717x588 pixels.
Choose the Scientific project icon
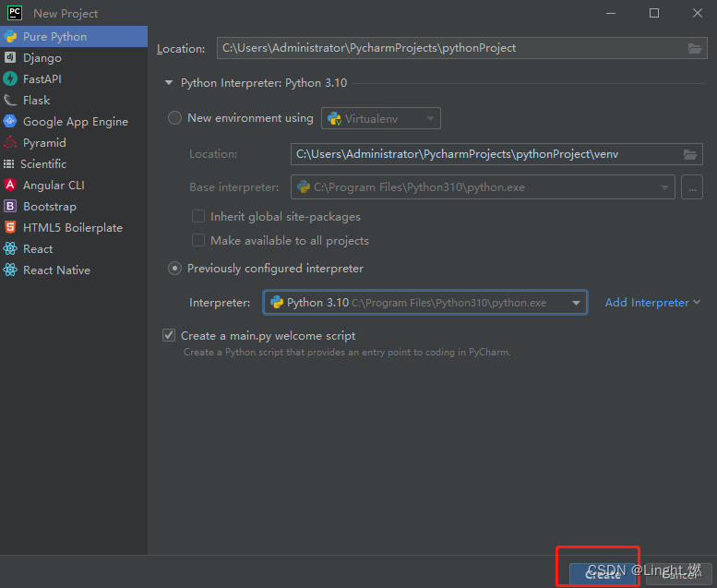click(8, 163)
